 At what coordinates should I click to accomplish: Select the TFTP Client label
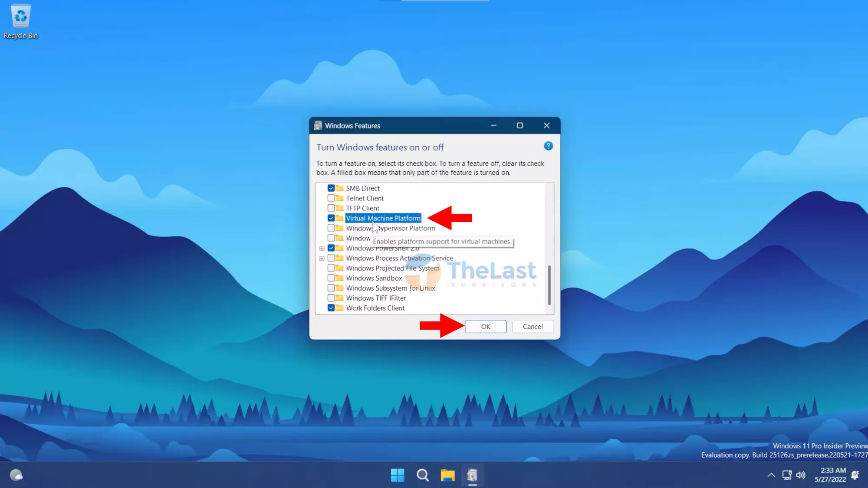pyautogui.click(x=362, y=208)
